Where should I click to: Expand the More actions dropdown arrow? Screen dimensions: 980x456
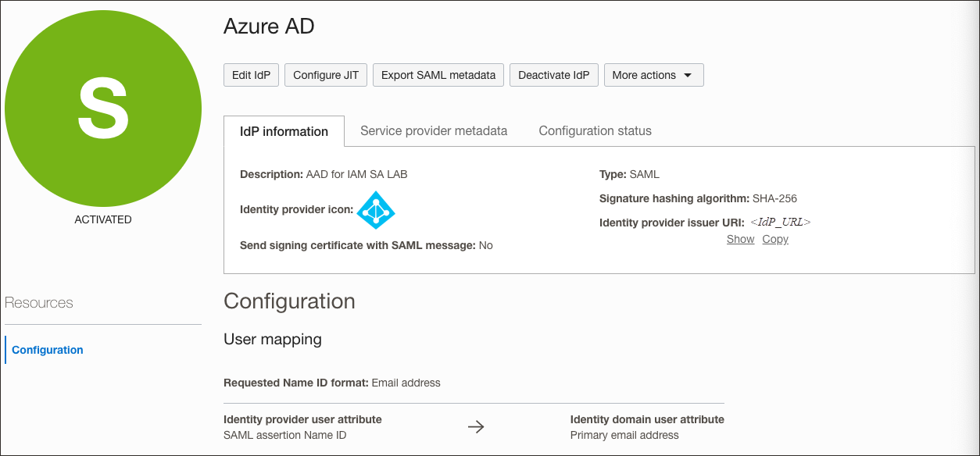pos(689,75)
